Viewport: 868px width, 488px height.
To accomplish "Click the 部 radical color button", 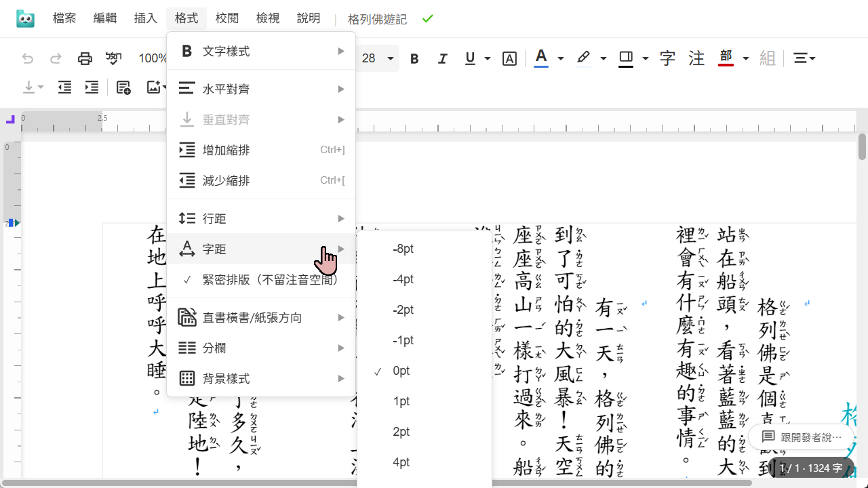I will pos(726,58).
